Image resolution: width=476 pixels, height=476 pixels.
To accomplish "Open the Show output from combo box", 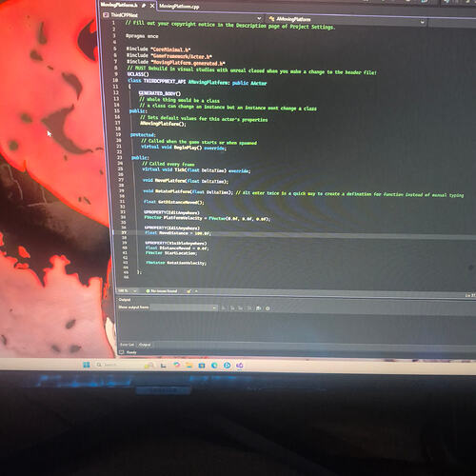I will click(184, 307).
